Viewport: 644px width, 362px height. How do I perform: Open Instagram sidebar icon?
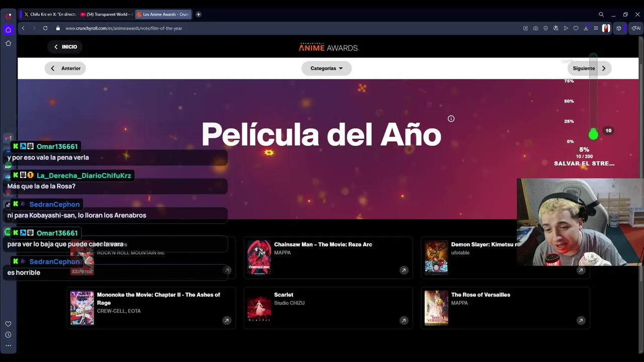(8, 192)
